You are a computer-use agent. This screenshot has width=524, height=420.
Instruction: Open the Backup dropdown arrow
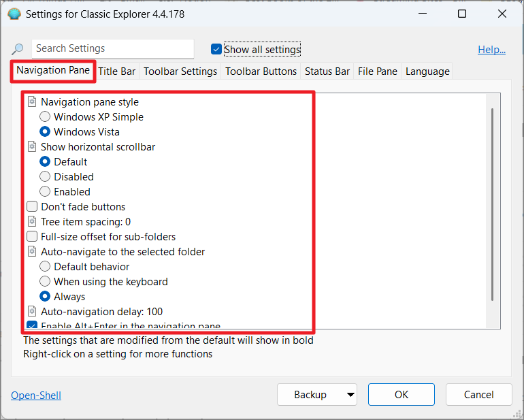[350, 395]
